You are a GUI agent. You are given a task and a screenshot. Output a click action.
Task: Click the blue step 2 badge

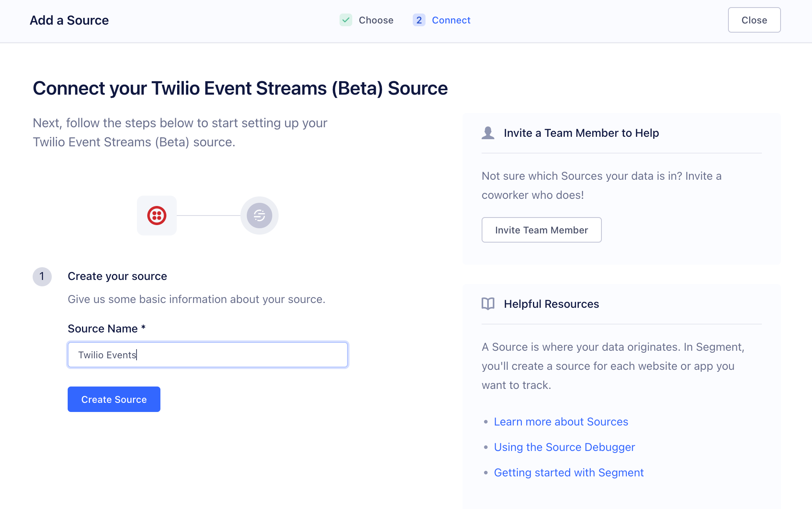(419, 20)
